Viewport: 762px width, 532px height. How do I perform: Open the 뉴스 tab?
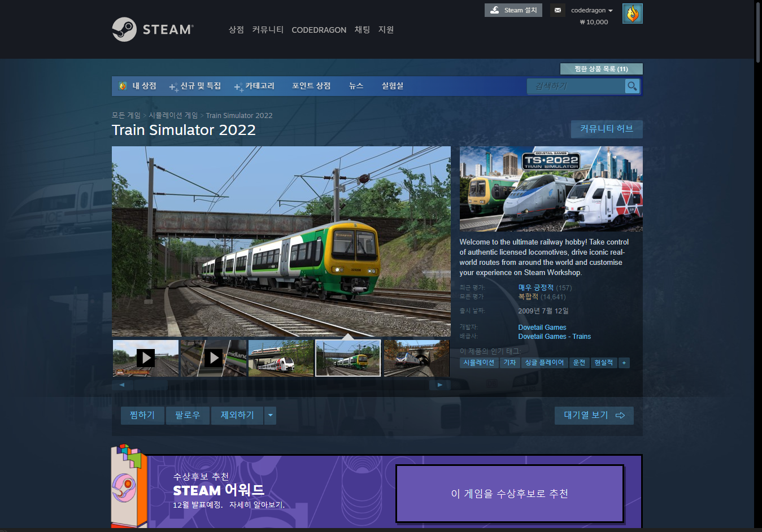pos(356,86)
